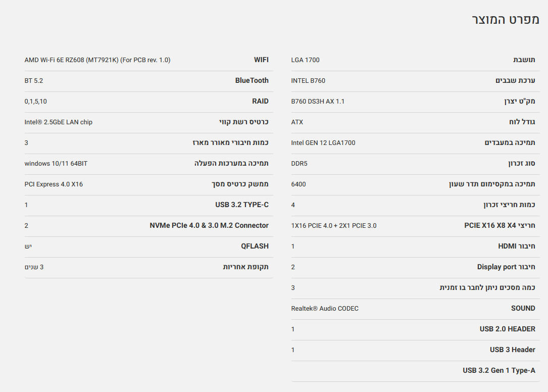Click the USB 3.2 TYPE-C label

pyautogui.click(x=241, y=205)
